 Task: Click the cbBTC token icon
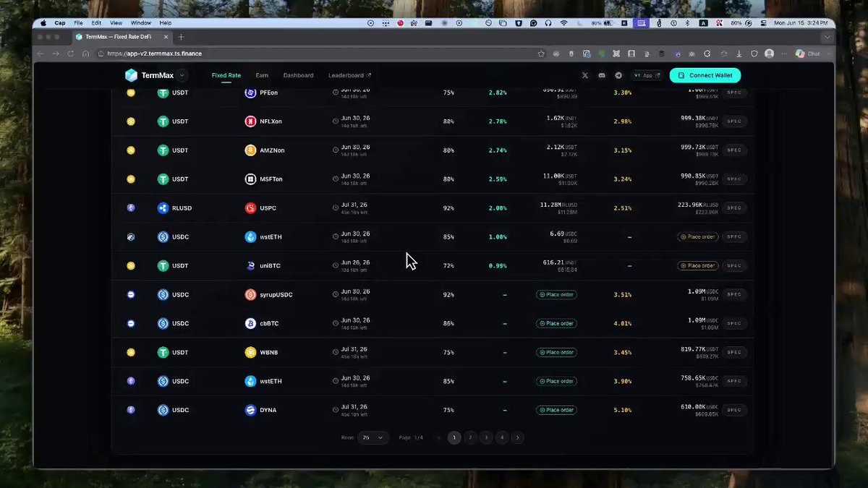click(x=250, y=324)
